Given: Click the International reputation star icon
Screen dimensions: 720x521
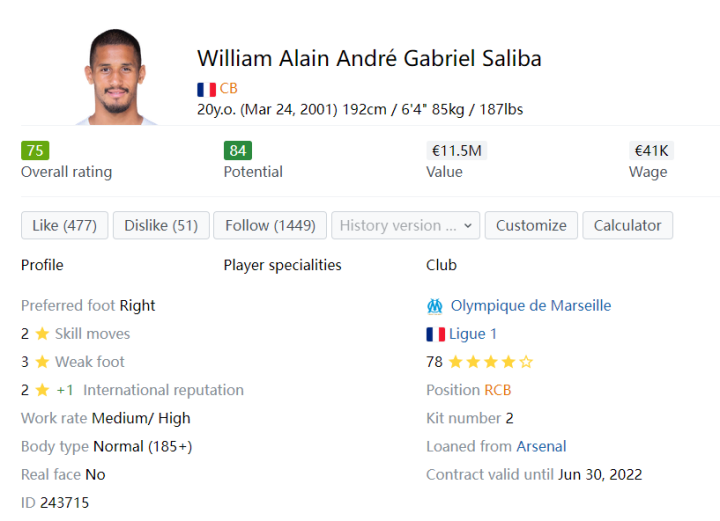Looking at the screenshot, I should 42,390.
